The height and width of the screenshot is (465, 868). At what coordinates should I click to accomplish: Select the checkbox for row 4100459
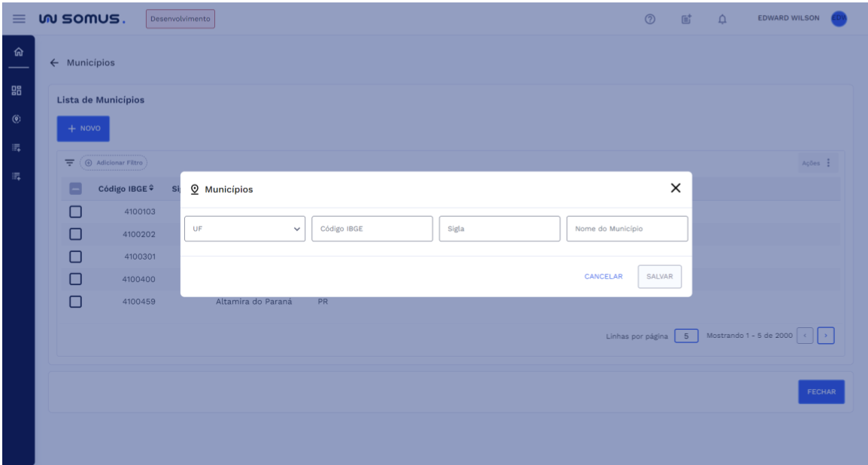coord(75,302)
